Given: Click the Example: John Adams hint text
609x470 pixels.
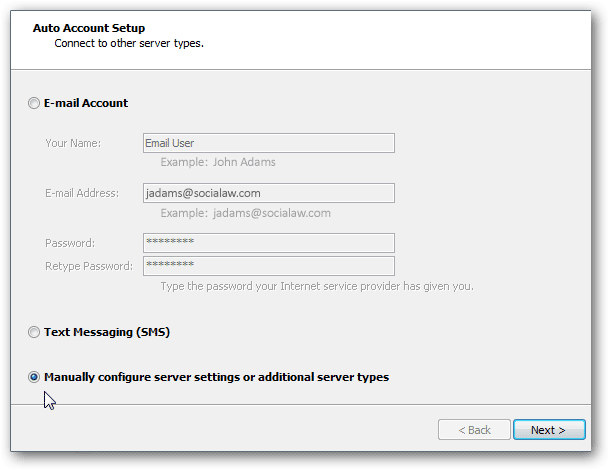Looking at the screenshot, I should pos(218,162).
